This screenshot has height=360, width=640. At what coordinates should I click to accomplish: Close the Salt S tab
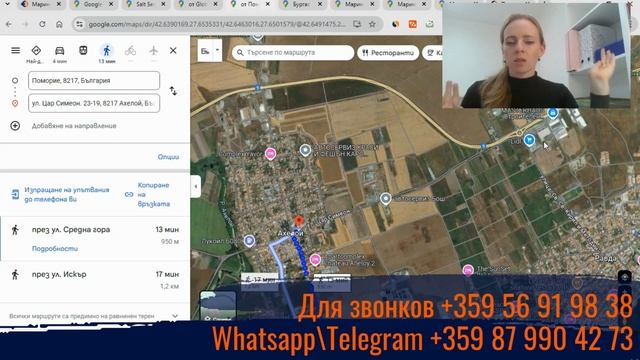[163, 4]
